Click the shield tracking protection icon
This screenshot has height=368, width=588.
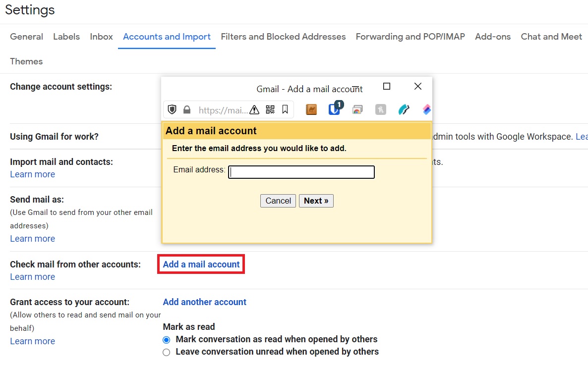click(172, 109)
